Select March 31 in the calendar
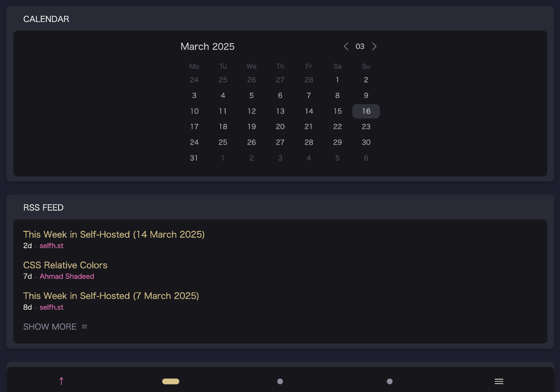This screenshot has width=560, height=392. [x=194, y=158]
